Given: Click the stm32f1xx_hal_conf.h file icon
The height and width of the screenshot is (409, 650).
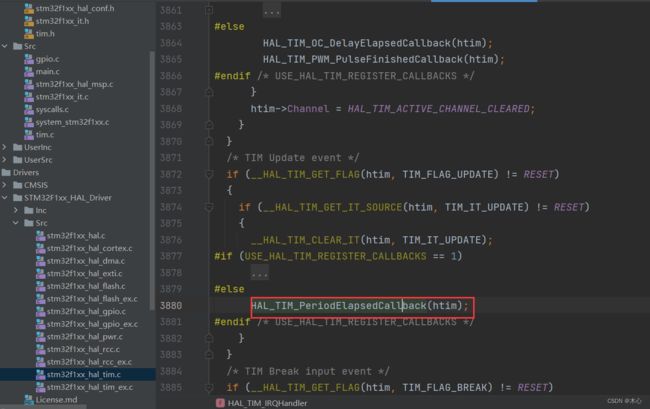Looking at the screenshot, I should coord(29,8).
